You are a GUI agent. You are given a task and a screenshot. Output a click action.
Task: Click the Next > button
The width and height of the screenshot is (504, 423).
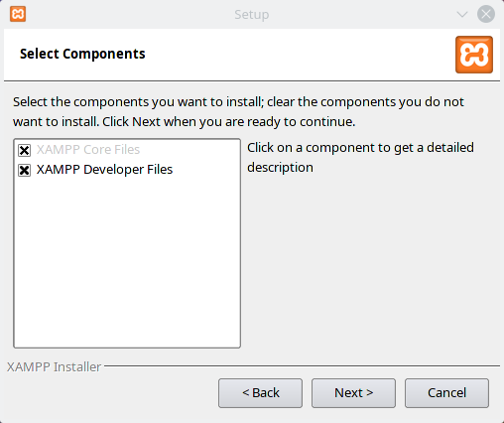coord(353,393)
